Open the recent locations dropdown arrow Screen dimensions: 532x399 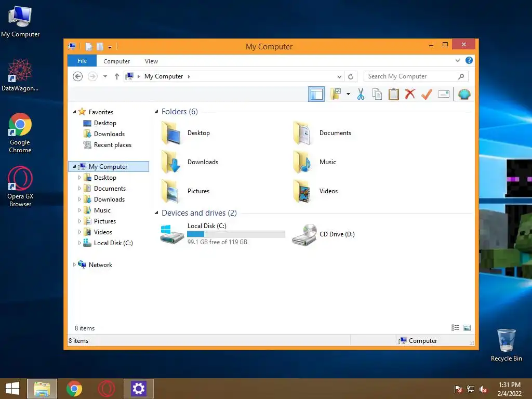point(105,76)
